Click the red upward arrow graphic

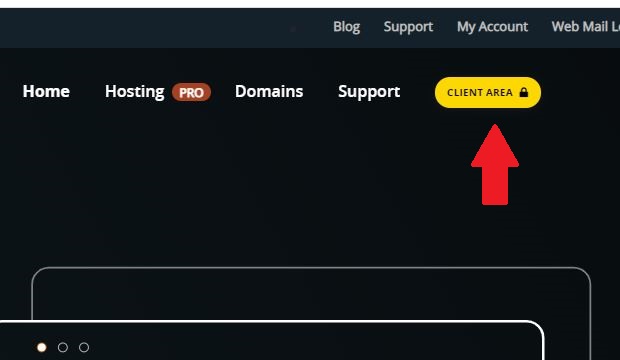point(495,165)
